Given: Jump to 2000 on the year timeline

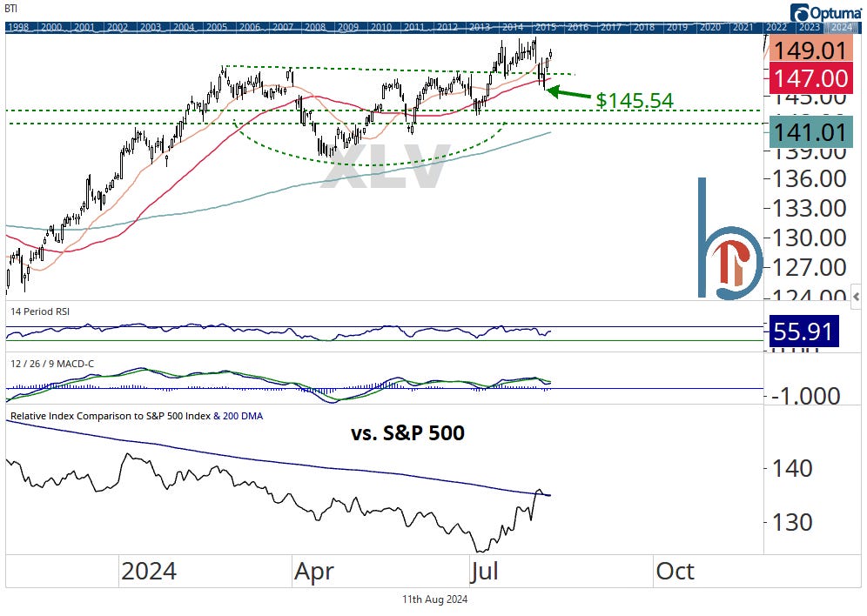Looking at the screenshot, I should pos(51,27).
